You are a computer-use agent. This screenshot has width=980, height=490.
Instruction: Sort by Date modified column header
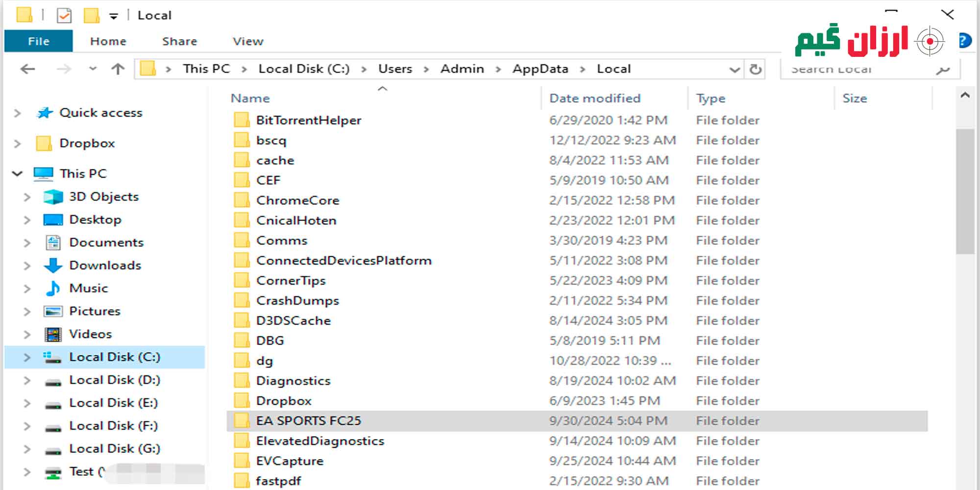[595, 98]
